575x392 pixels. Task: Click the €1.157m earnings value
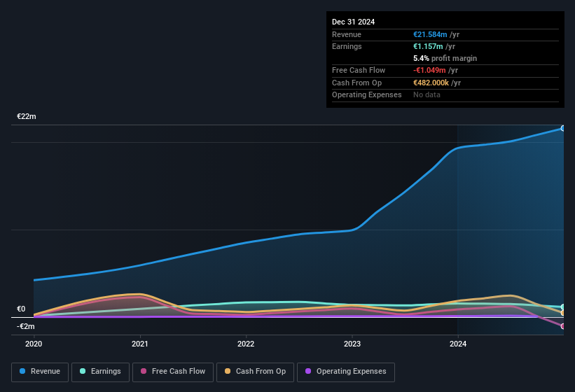(x=428, y=46)
